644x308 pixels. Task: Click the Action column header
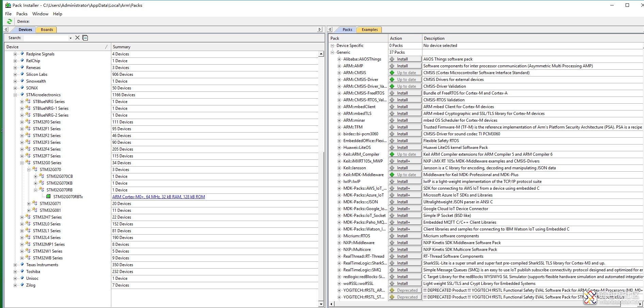coord(405,38)
